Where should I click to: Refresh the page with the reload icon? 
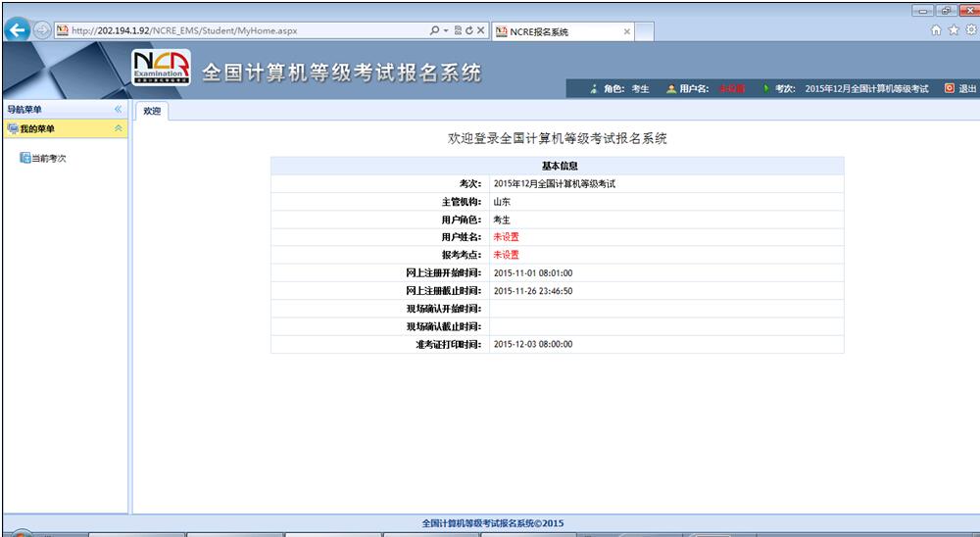(x=468, y=30)
